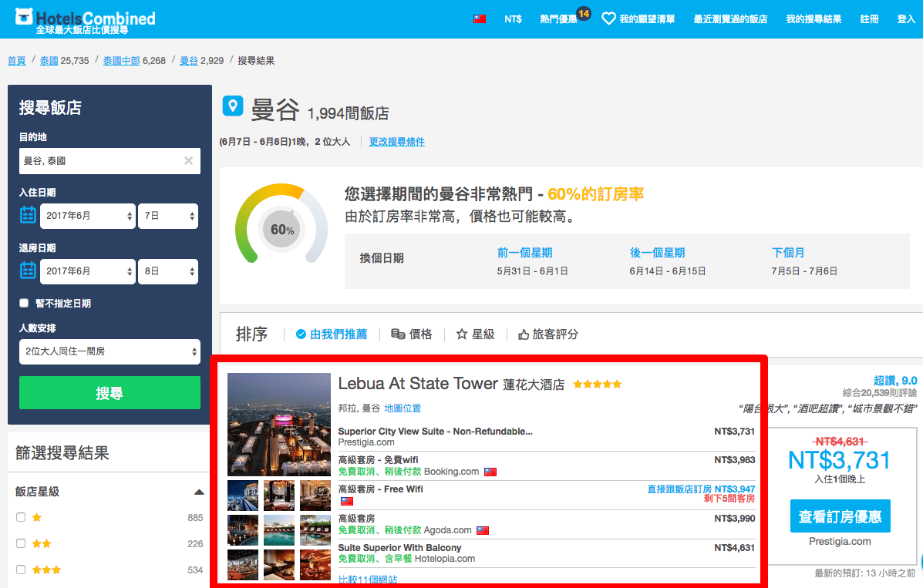Click the Bangkok map pin icon
The width and height of the screenshot is (923, 588).
coord(233,106)
